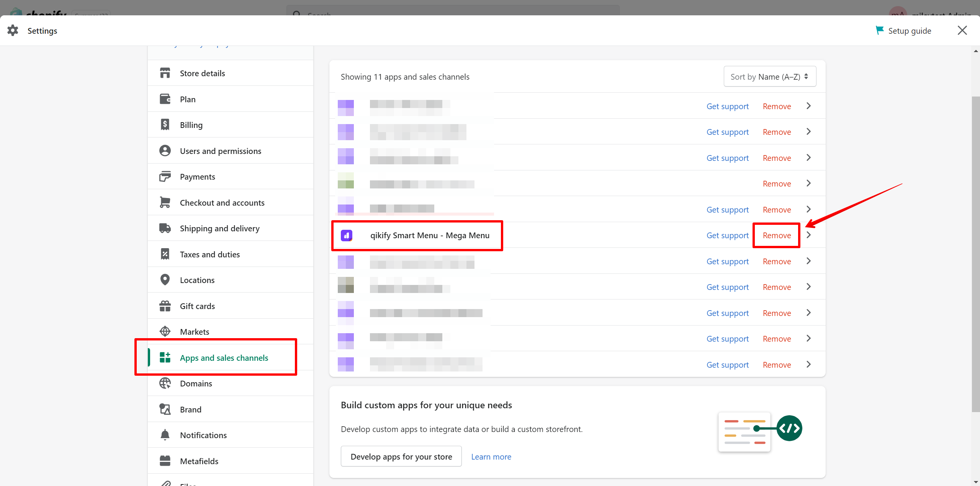Click the Payments card icon
The width and height of the screenshot is (980, 486).
point(165,177)
